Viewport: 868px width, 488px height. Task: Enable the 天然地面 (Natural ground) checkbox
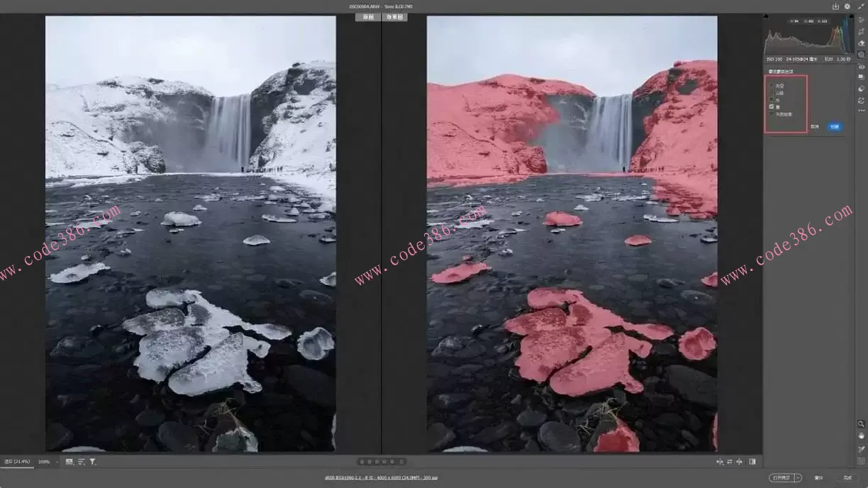coord(772,114)
